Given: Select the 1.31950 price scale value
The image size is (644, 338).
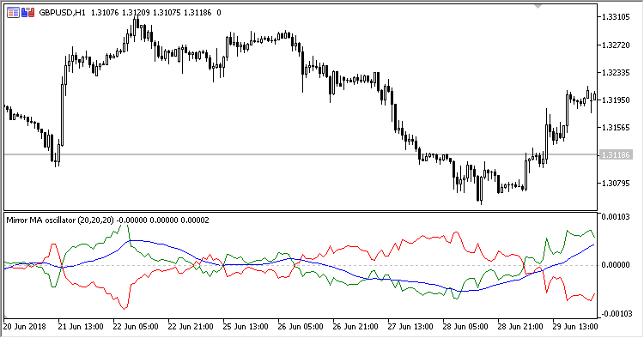Looking at the screenshot, I should (616, 100).
